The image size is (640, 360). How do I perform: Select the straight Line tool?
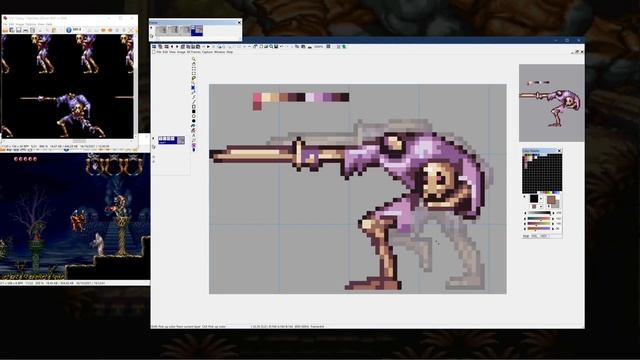click(193, 102)
